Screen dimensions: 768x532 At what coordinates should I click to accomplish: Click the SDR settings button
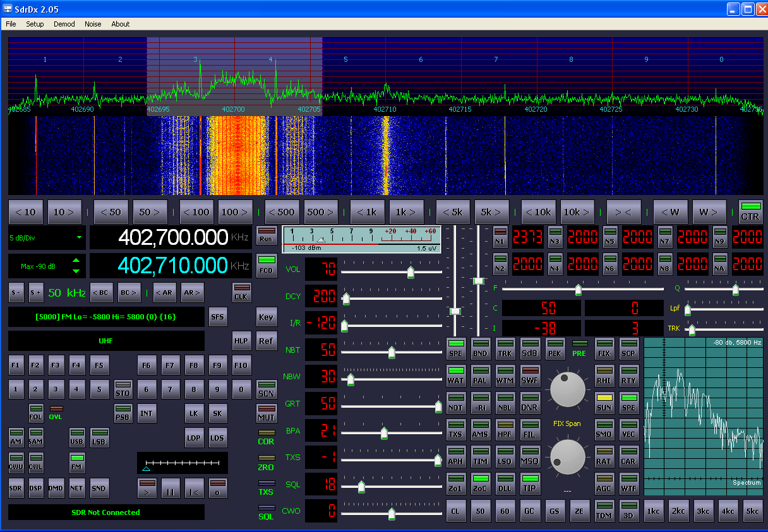[16, 488]
